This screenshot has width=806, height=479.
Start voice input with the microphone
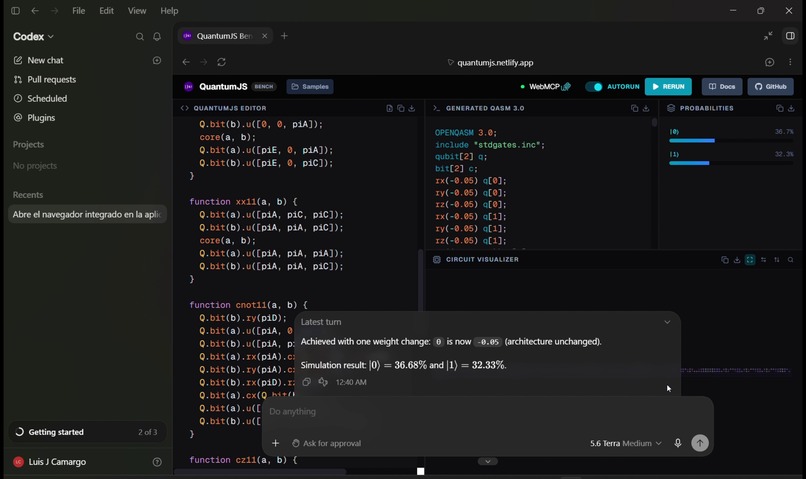click(x=677, y=443)
